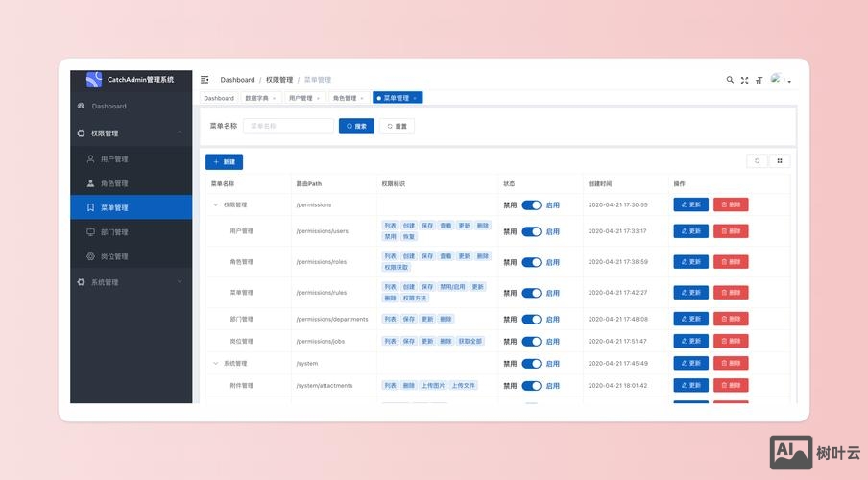Click the font size icon in header
The width and height of the screenshot is (868, 480).
click(759, 81)
